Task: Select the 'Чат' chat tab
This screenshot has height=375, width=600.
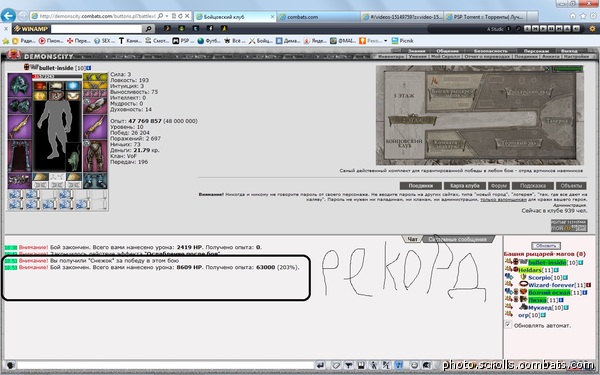Action: [x=412, y=239]
